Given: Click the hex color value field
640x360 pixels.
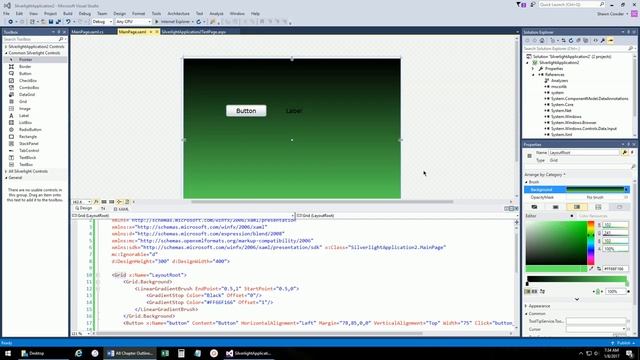Looking at the screenshot, I should [x=616, y=269].
